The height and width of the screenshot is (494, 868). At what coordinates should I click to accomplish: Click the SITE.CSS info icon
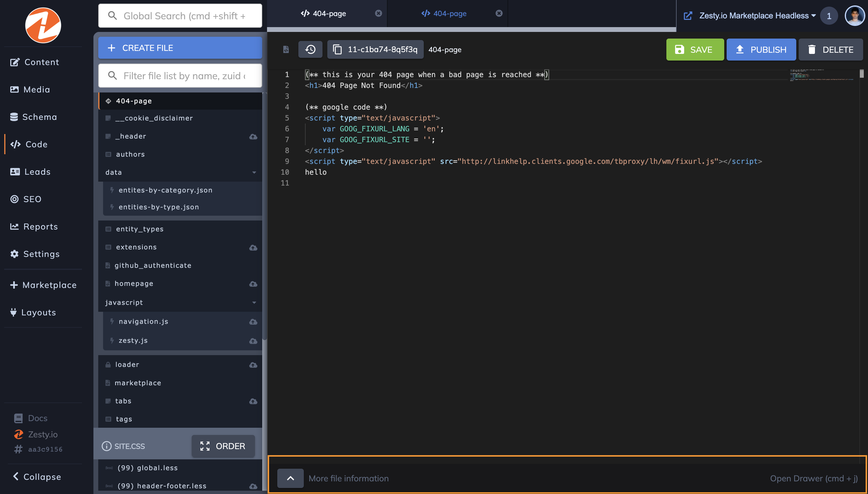coord(107,446)
